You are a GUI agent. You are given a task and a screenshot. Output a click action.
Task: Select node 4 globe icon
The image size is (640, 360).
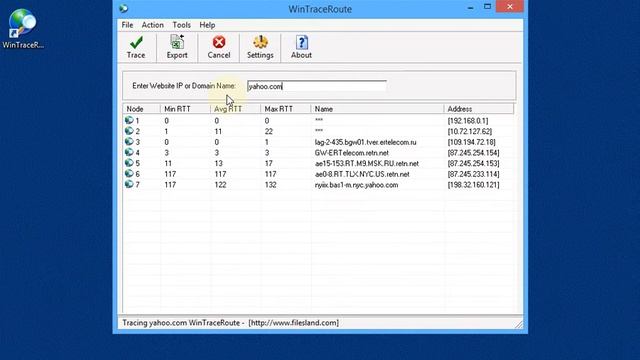pos(129,152)
